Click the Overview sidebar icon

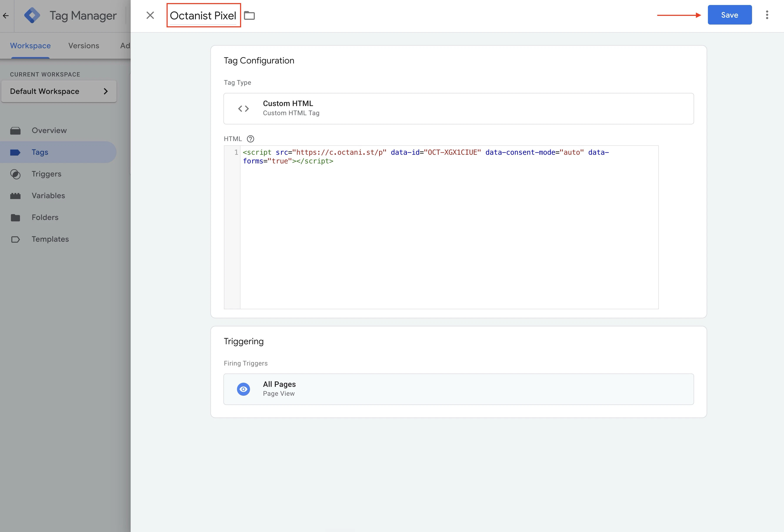pos(15,130)
